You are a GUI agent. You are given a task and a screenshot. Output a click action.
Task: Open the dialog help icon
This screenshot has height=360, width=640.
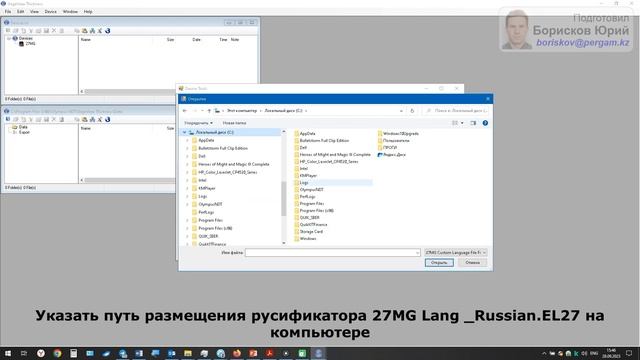coord(485,123)
